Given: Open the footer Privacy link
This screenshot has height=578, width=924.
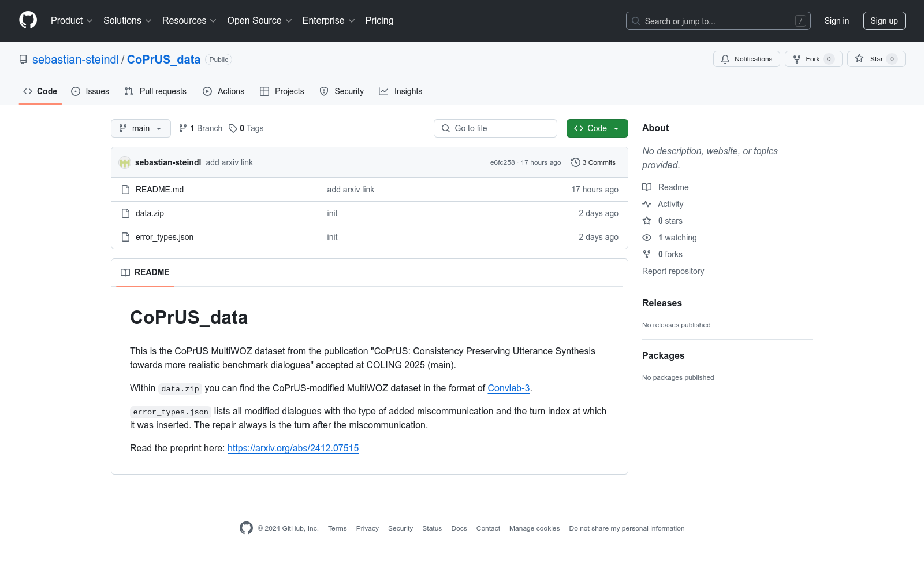Looking at the screenshot, I should (x=367, y=528).
